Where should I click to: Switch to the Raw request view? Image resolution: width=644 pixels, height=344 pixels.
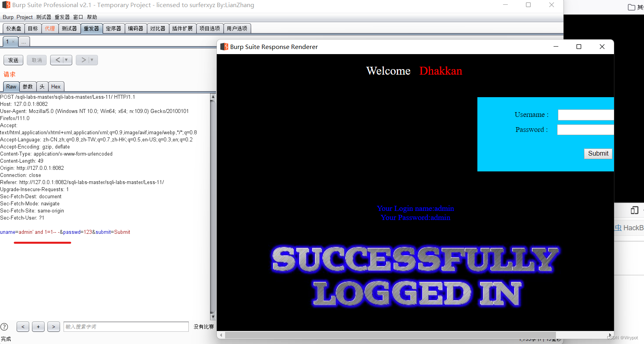coord(11,86)
